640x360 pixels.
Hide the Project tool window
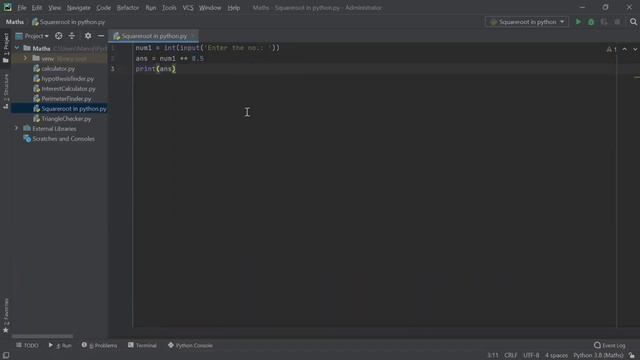101,36
